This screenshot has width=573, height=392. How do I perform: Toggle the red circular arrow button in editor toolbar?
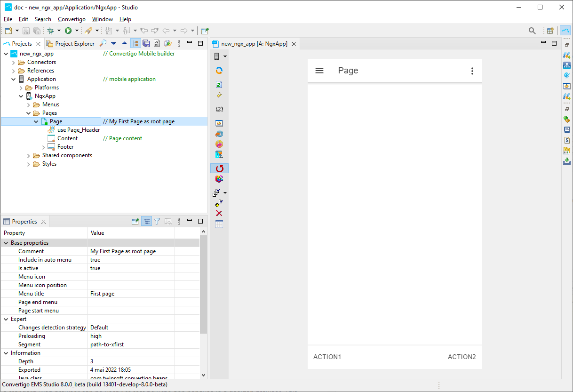(x=219, y=168)
